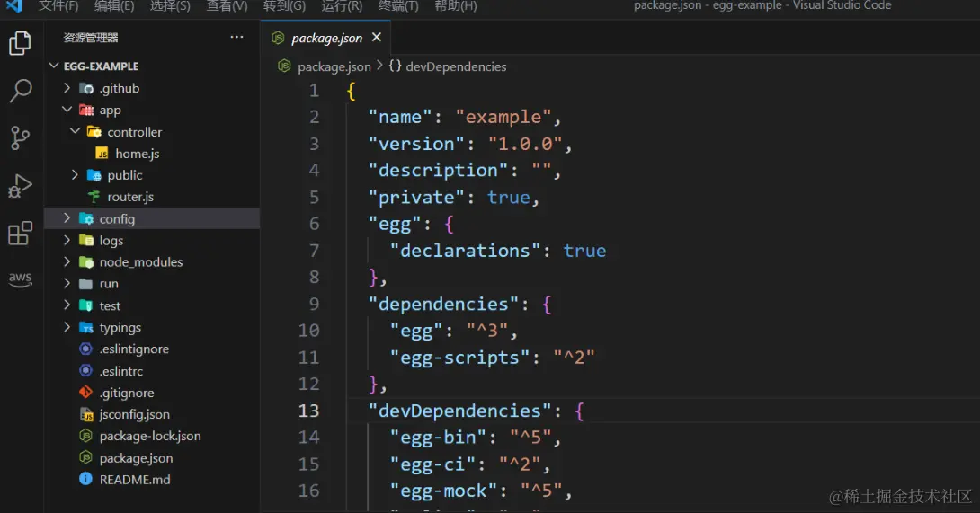The width and height of the screenshot is (980, 513).
Task: Click the test folder icon
Action: point(86,305)
